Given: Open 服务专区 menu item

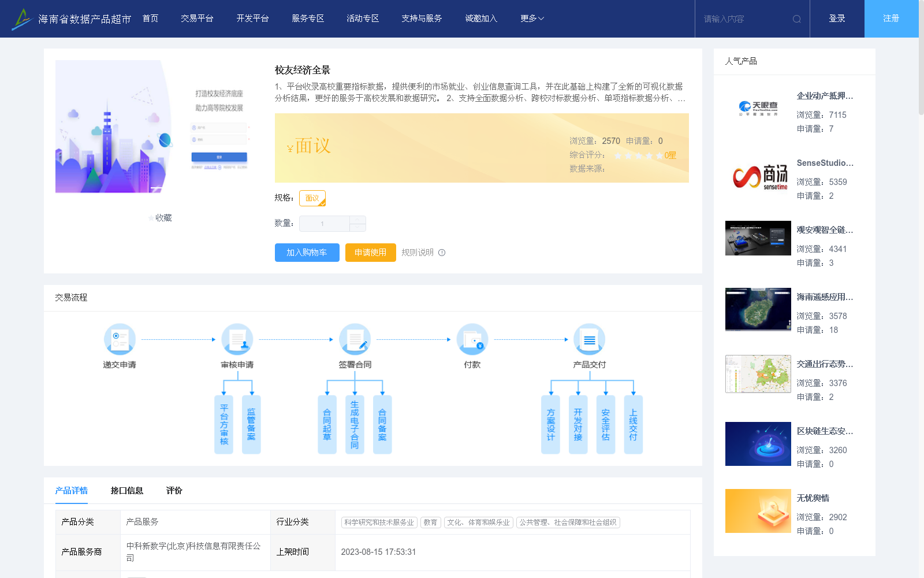Looking at the screenshot, I should (x=308, y=18).
